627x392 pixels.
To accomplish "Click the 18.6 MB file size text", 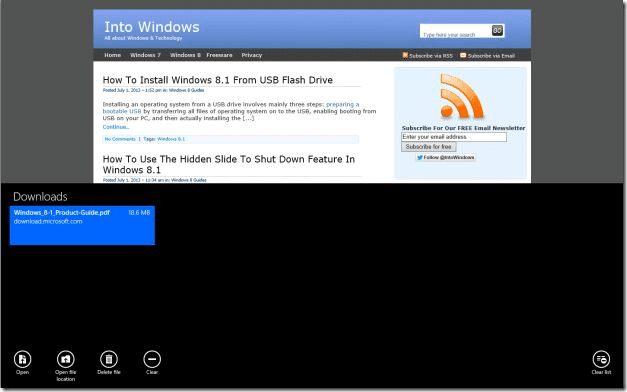I will click(x=139, y=212).
